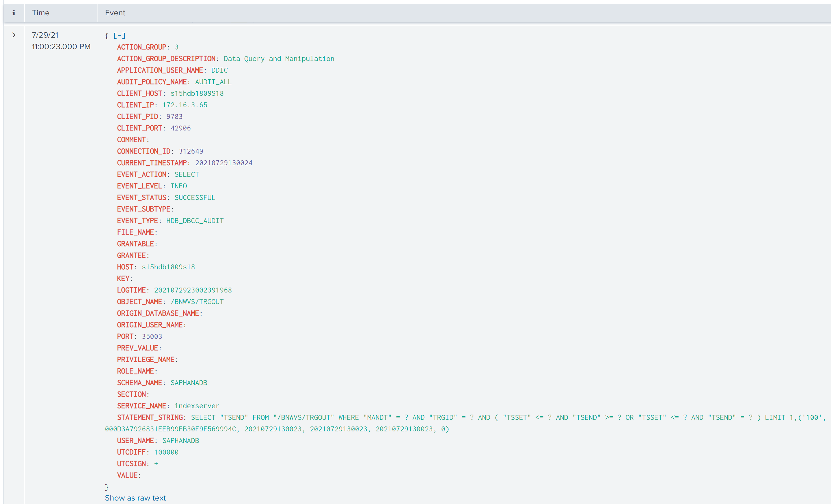Click the Event column header
831x504 pixels.
115,13
